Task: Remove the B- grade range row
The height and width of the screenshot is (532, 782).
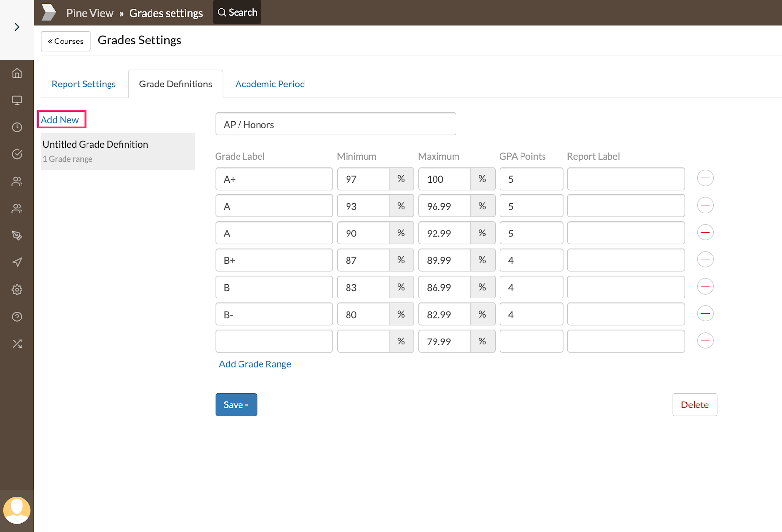Action: [705, 314]
